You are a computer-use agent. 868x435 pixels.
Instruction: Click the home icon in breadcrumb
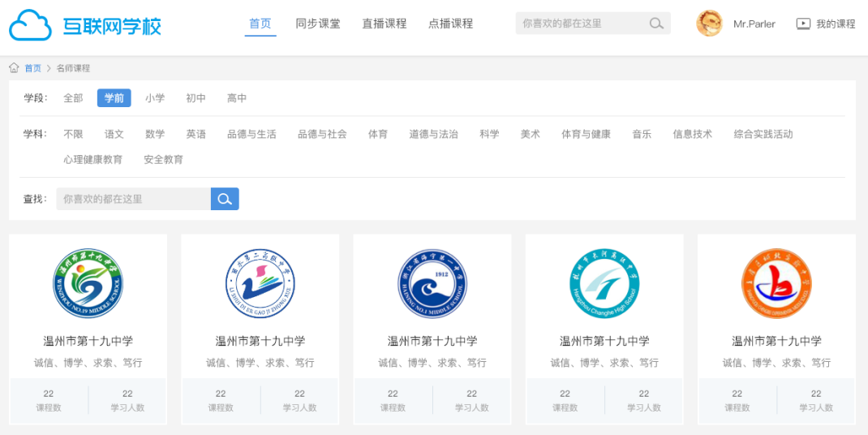[14, 68]
